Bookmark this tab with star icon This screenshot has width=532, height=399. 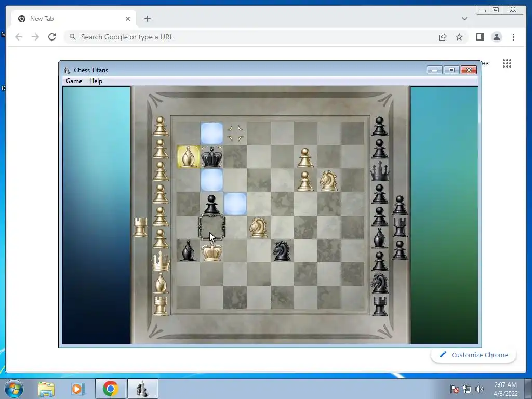point(459,37)
